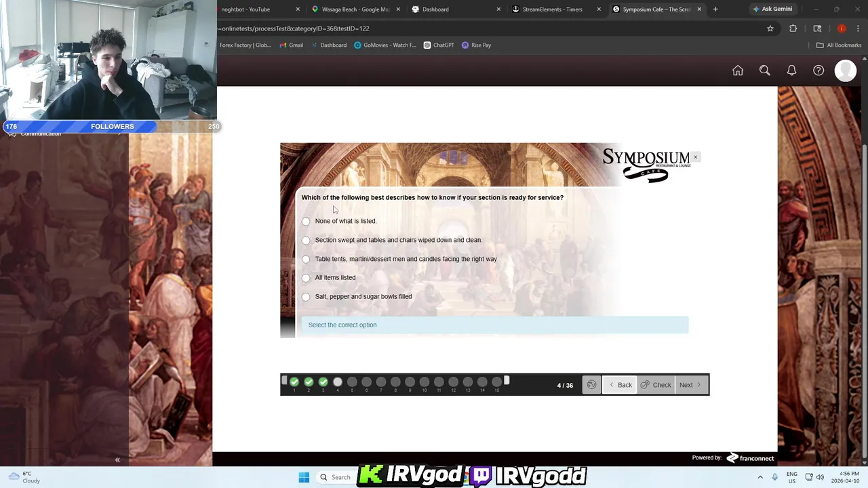Select the "Section swept and tables" radio option
The width and height of the screenshot is (868, 488).
point(306,241)
